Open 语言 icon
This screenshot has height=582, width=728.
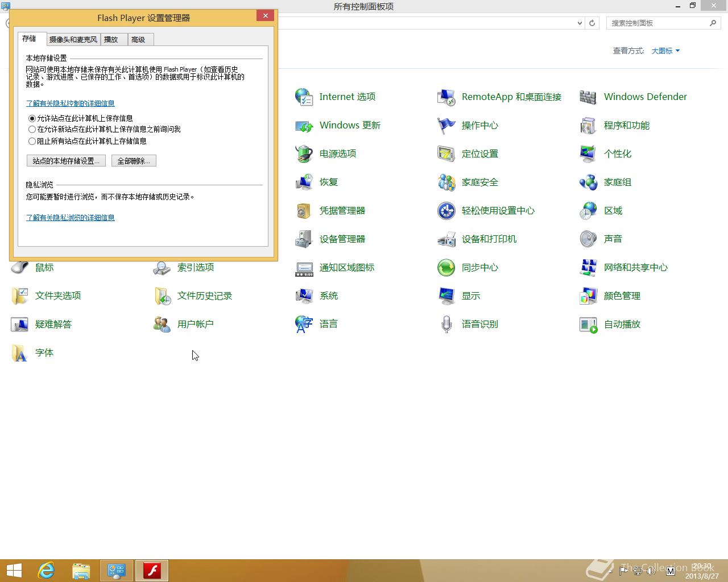pos(304,324)
